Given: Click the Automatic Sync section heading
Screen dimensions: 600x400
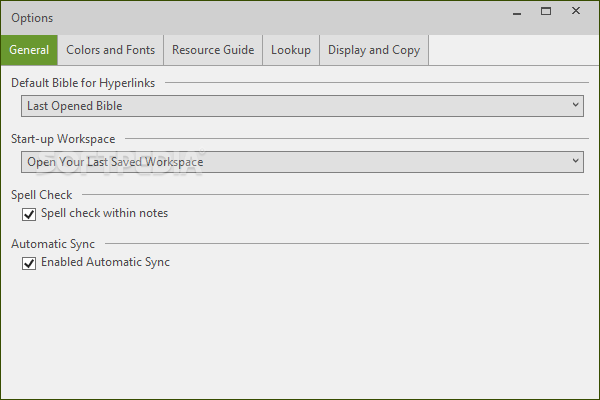Looking at the screenshot, I should (x=53, y=244).
